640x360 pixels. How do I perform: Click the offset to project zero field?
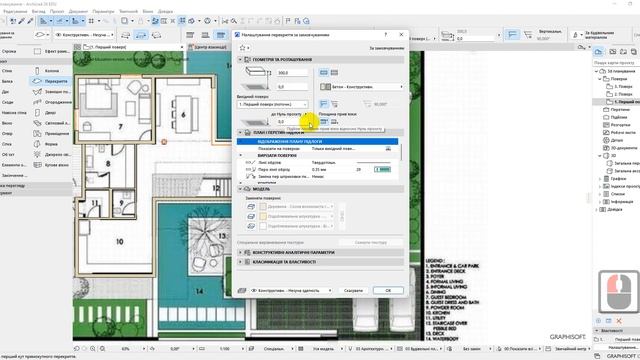coord(292,122)
